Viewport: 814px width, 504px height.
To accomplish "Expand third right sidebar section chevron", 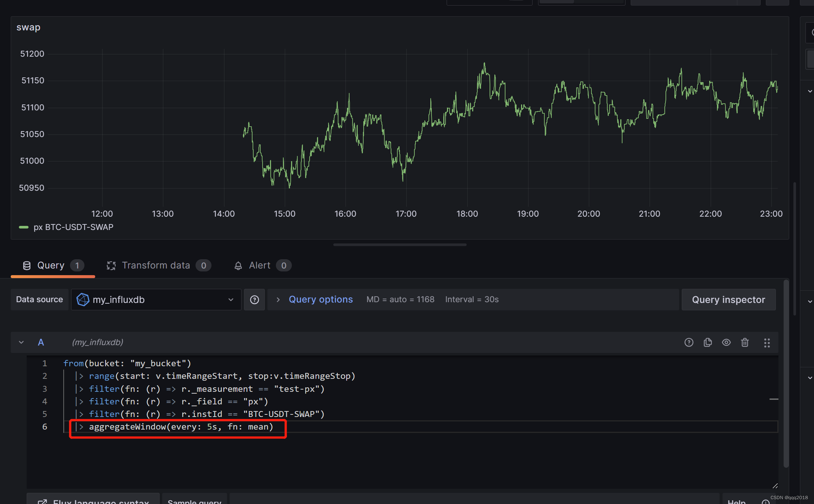I will click(x=810, y=378).
